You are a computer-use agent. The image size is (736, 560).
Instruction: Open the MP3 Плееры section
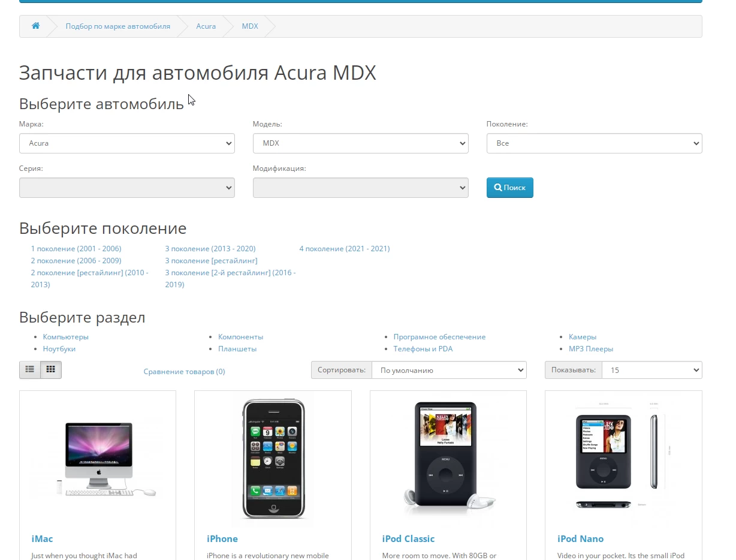point(591,349)
